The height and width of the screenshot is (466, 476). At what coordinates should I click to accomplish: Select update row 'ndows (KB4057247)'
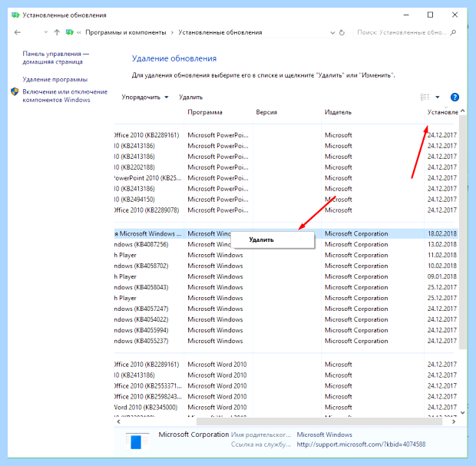[286, 309]
